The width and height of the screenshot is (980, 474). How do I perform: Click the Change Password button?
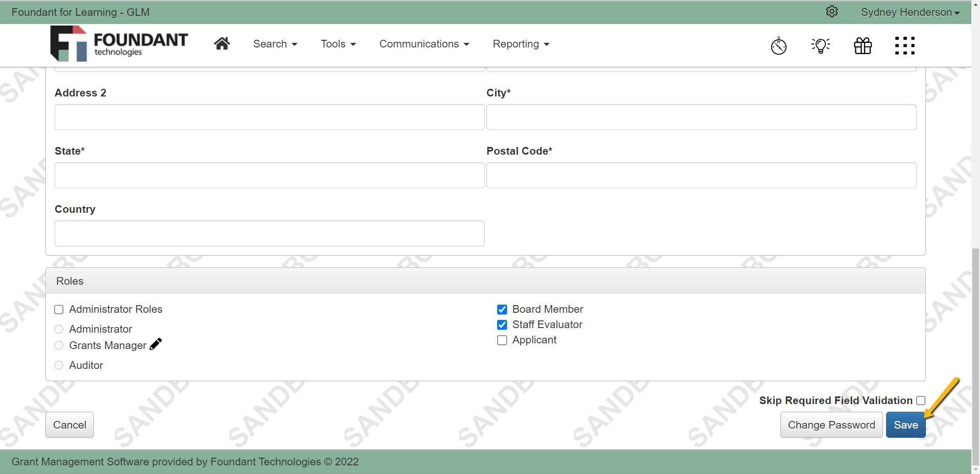pos(831,425)
